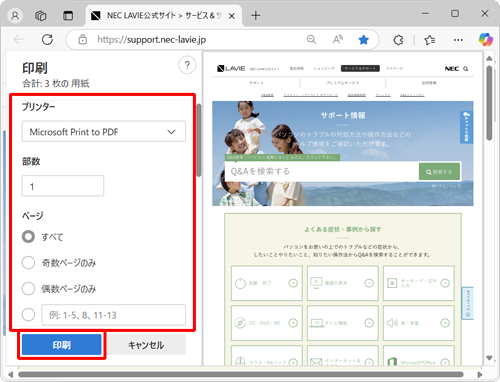
Task: Click the print help question icon
Action: tap(187, 65)
